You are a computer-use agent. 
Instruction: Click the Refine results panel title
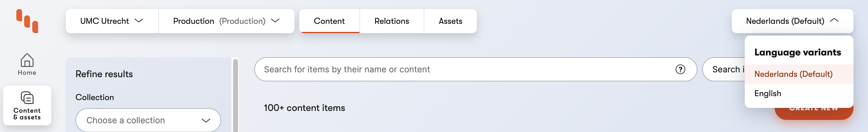pyautogui.click(x=104, y=74)
